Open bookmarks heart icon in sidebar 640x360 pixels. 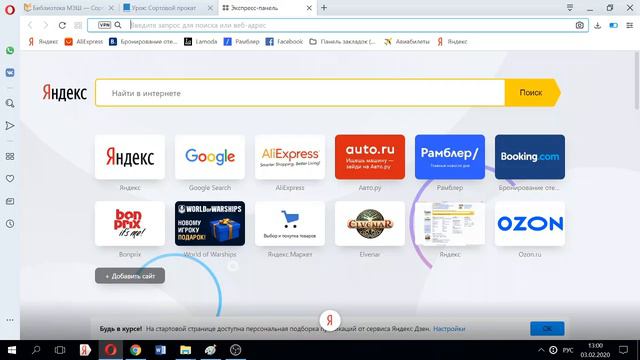(x=10, y=179)
